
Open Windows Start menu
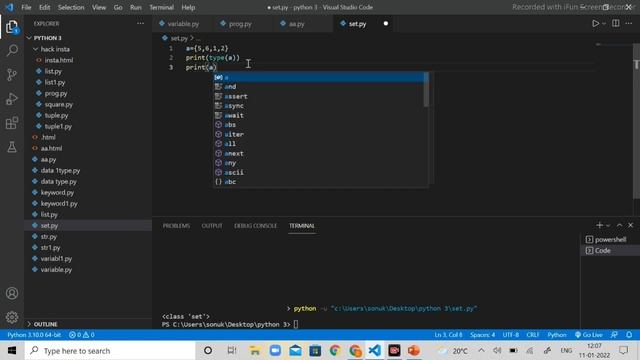(x=12, y=351)
